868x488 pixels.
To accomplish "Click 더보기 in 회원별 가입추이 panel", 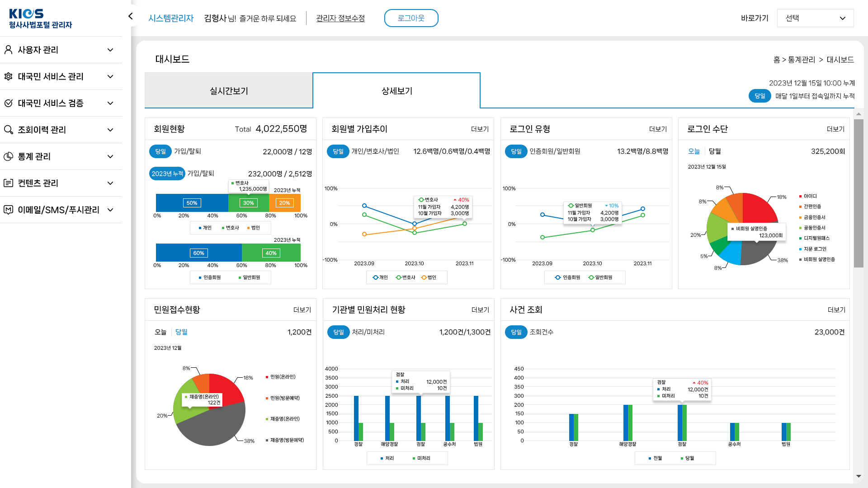I will point(480,129).
